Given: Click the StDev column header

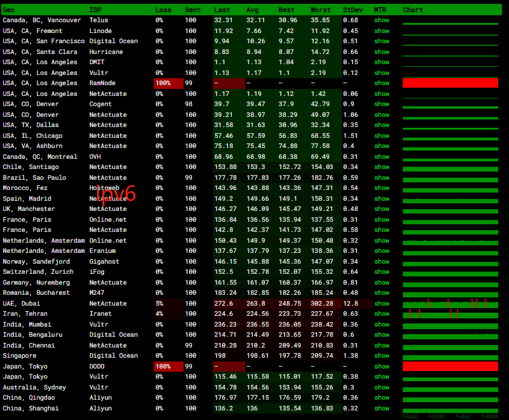Looking at the screenshot, I should [353, 10].
